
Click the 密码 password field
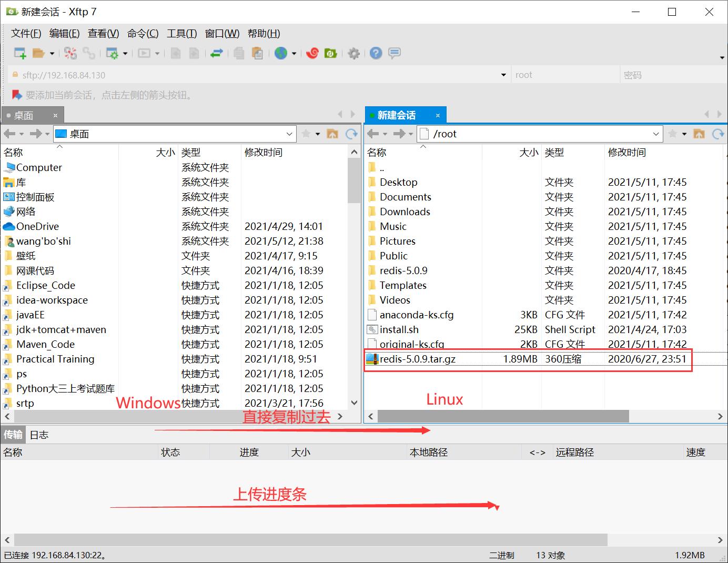tap(673, 75)
